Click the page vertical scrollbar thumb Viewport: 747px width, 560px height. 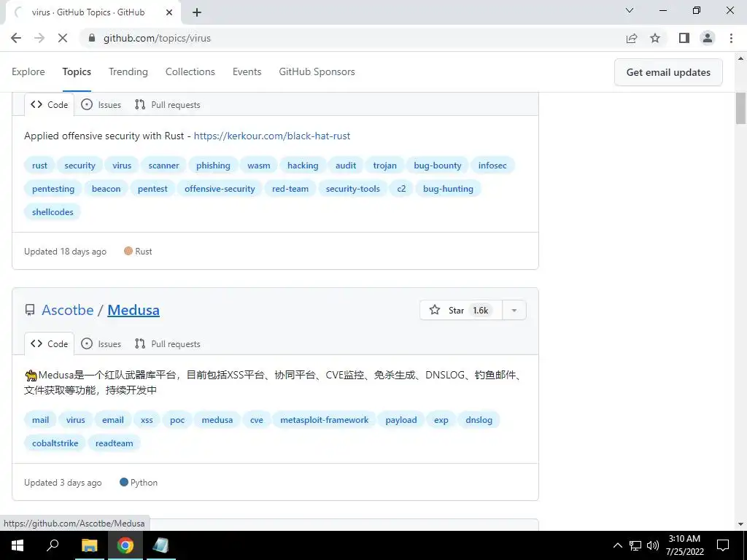(x=741, y=108)
